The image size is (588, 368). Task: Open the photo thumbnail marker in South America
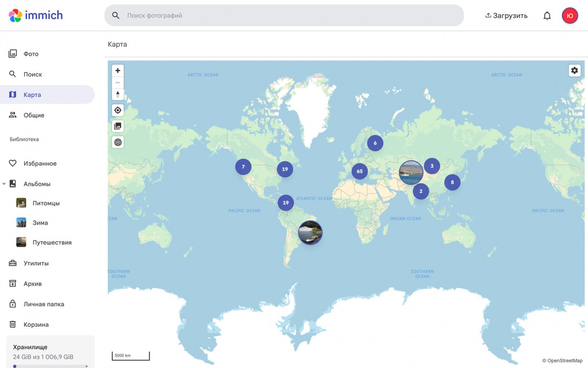310,233
